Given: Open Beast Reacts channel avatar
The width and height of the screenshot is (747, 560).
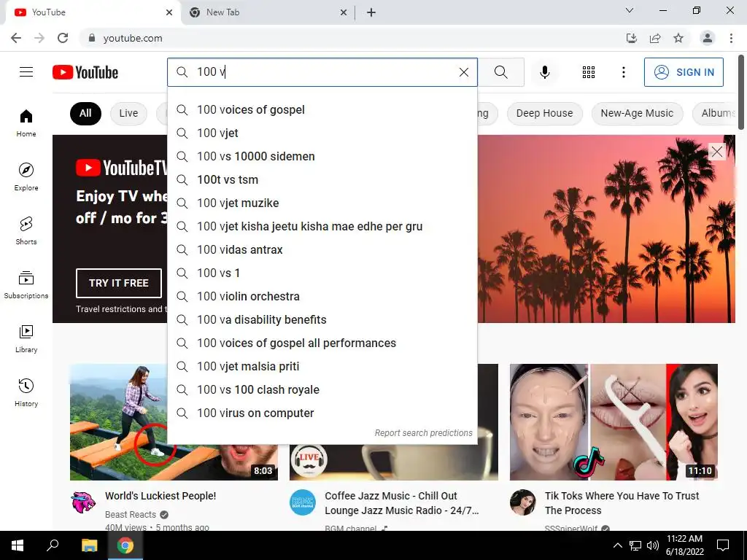Looking at the screenshot, I should [x=83, y=502].
